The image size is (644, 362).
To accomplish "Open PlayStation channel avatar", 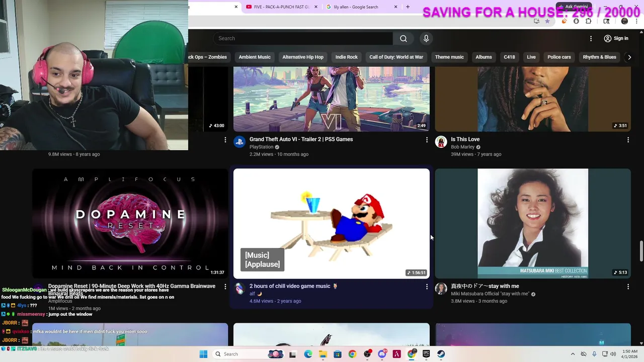I will tap(239, 142).
